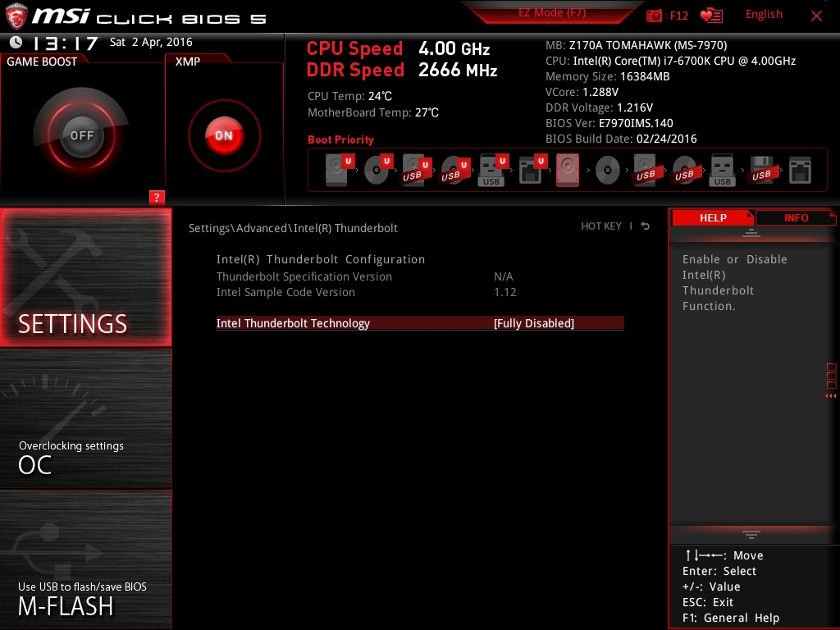Viewport: 840px width, 630px height.
Task: Click the BIOS Build Date: 02/24/2016 line
Action: coord(621,139)
